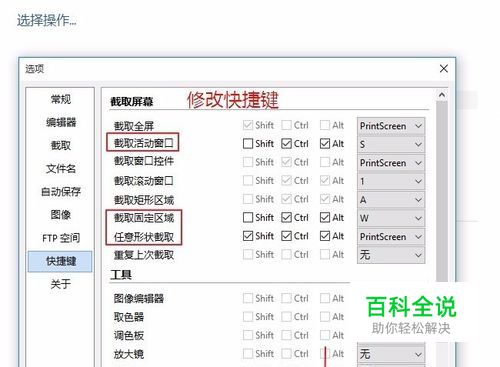
Task: Toggle Shift for 截取窗口控件
Action: (x=248, y=162)
